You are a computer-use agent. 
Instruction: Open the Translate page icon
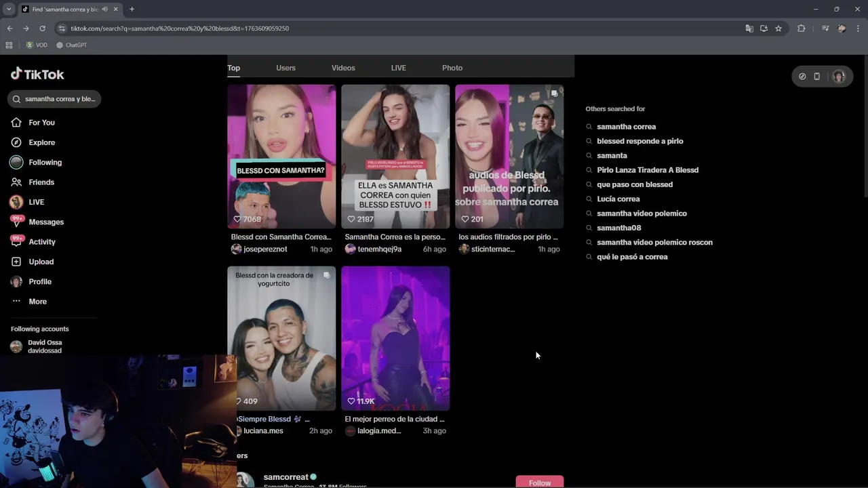pos(749,28)
